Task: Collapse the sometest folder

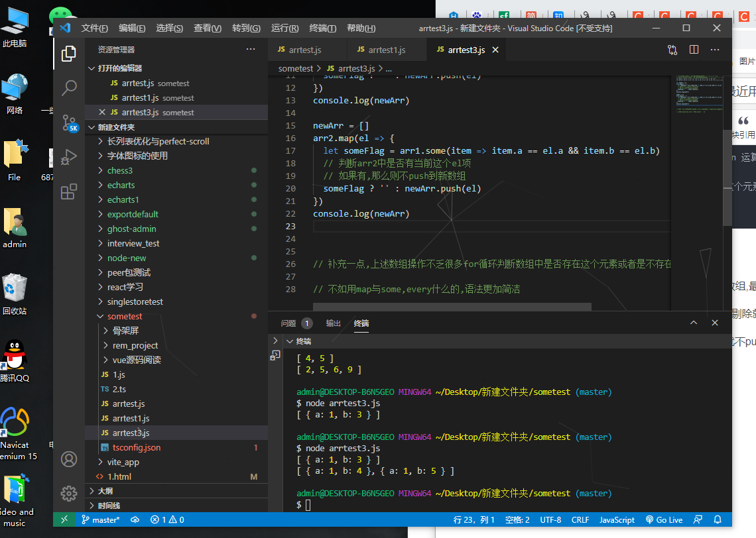Action: click(176, 317)
